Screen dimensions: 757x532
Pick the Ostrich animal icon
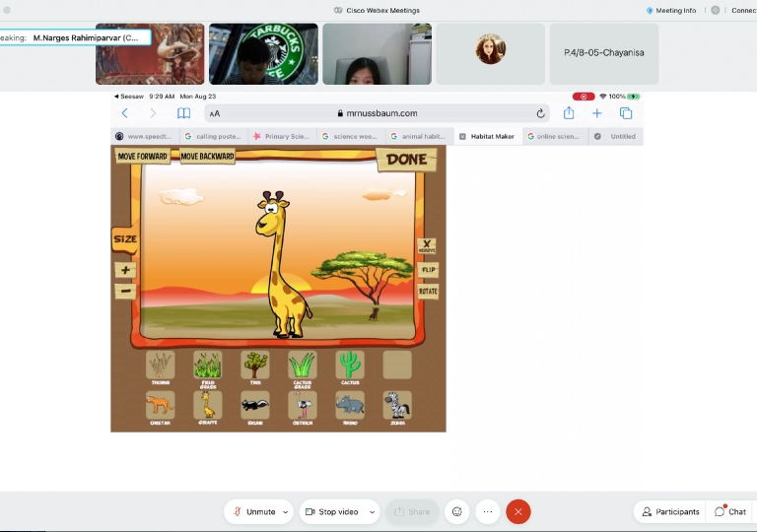[303, 405]
